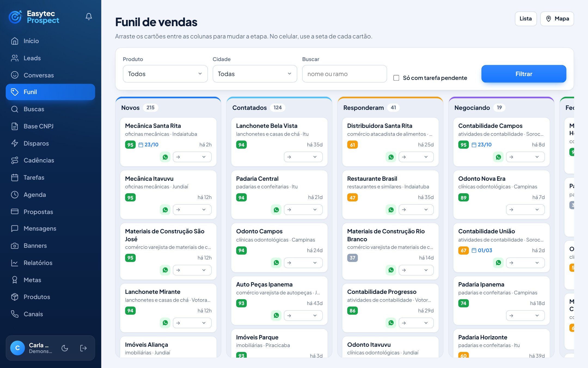
Task: Open WhatsApp for Mecânica Santa Rita
Action: [165, 157]
